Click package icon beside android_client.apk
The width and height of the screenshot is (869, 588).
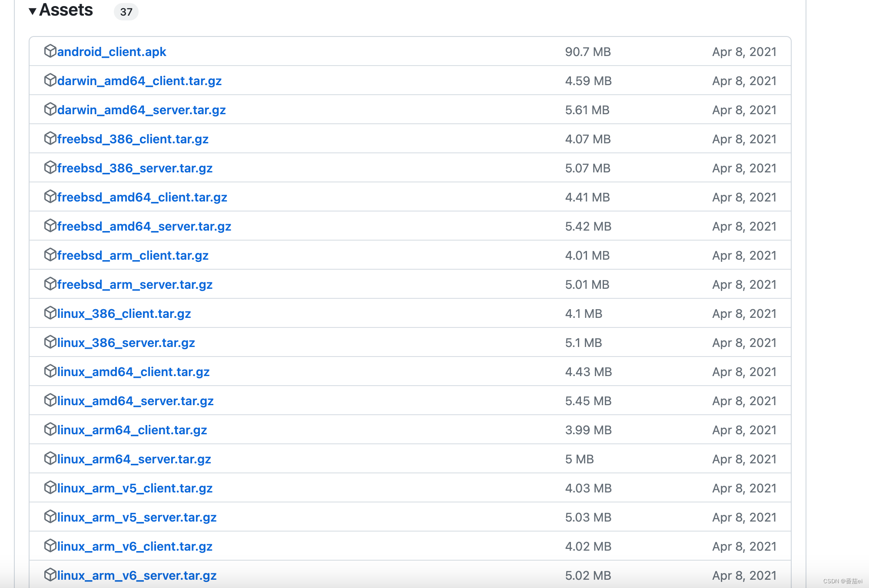click(50, 51)
